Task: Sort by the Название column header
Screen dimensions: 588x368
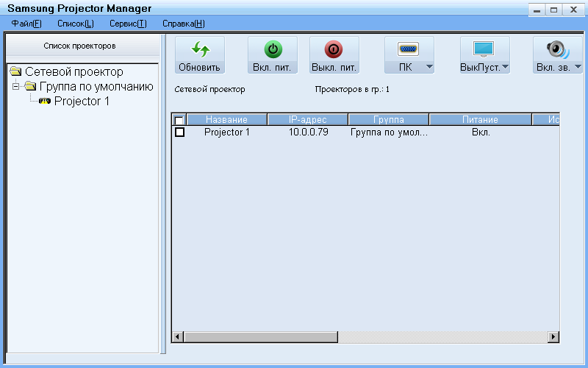Action: pos(227,119)
